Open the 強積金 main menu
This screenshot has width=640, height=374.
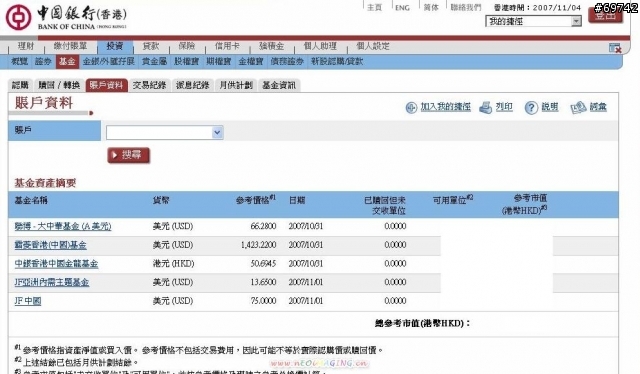pyautogui.click(x=271, y=46)
